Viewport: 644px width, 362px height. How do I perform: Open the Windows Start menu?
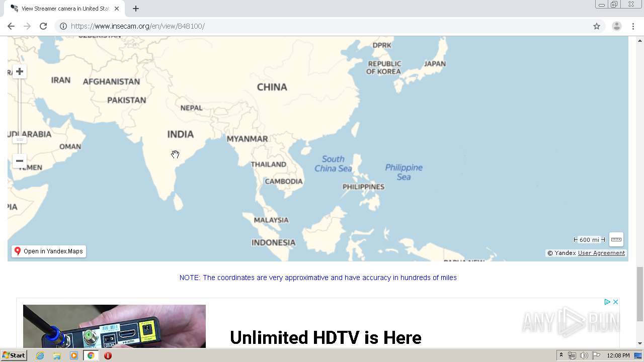coord(14,355)
